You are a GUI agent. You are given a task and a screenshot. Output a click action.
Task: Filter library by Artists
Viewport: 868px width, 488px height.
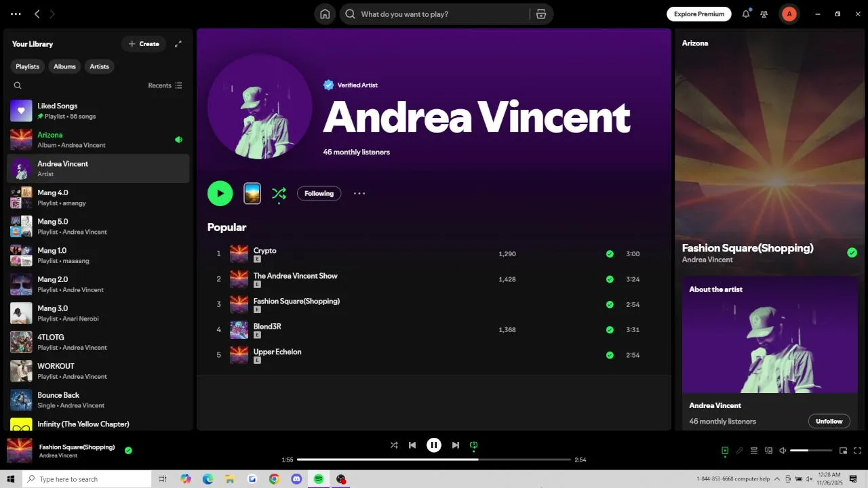99,66
